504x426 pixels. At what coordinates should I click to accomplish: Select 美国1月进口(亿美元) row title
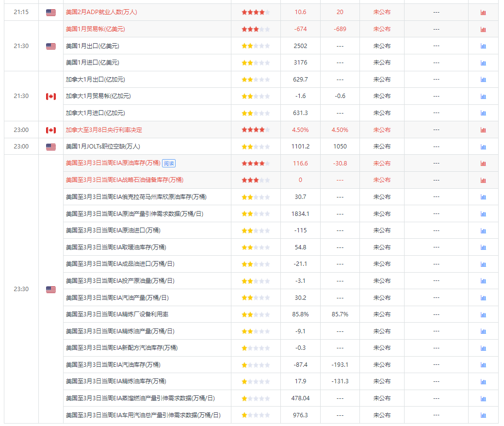(92, 63)
